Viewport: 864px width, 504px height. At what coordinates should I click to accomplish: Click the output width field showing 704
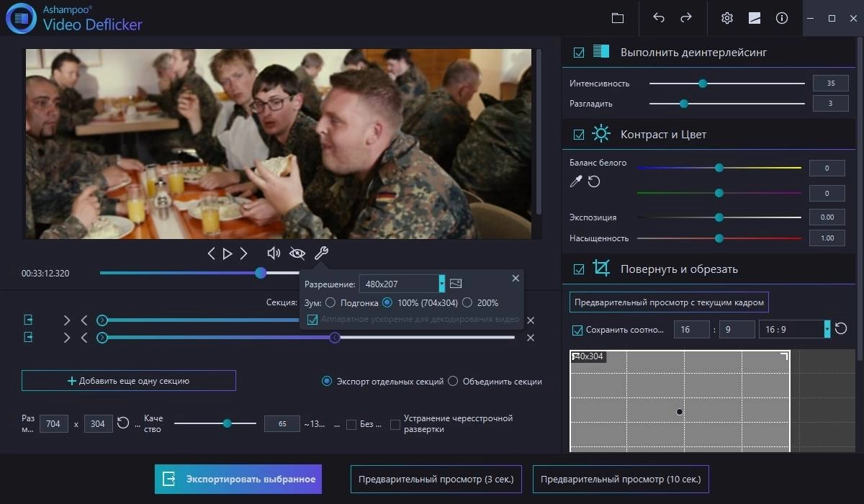point(53,424)
